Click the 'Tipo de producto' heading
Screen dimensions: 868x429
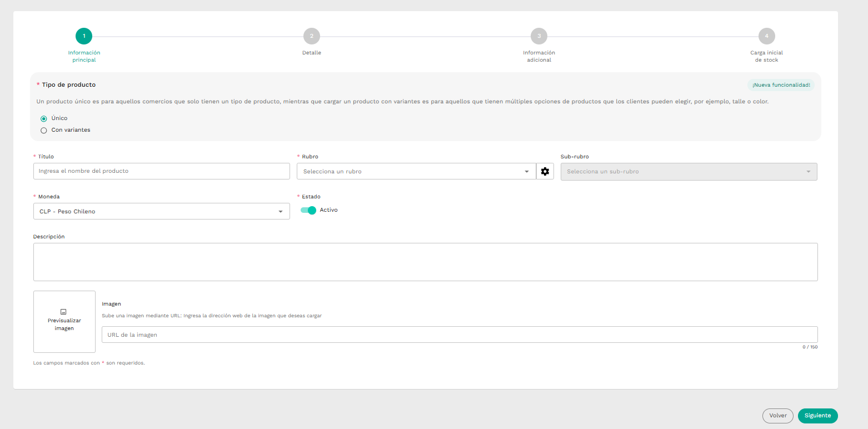69,85
